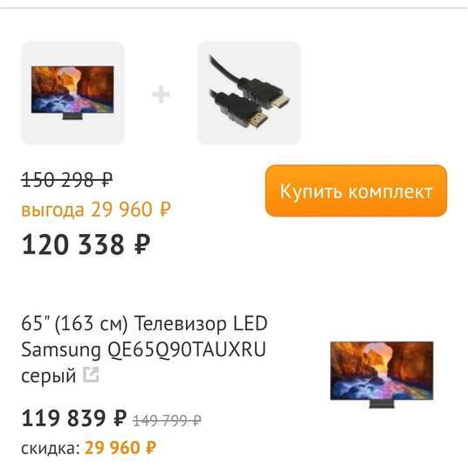Screen dimensions: 468x476
Task: Open the TV thumbnail in the bundle row
Action: pyautogui.click(x=72, y=93)
